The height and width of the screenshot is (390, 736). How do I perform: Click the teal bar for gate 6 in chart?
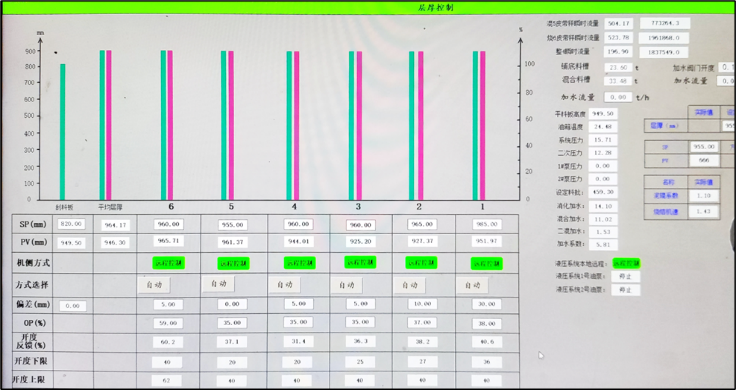coord(163,125)
